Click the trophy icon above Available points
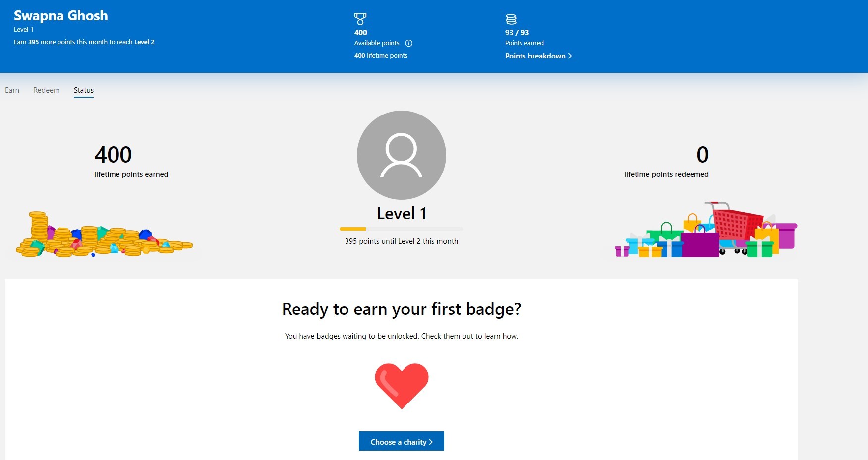 click(360, 19)
